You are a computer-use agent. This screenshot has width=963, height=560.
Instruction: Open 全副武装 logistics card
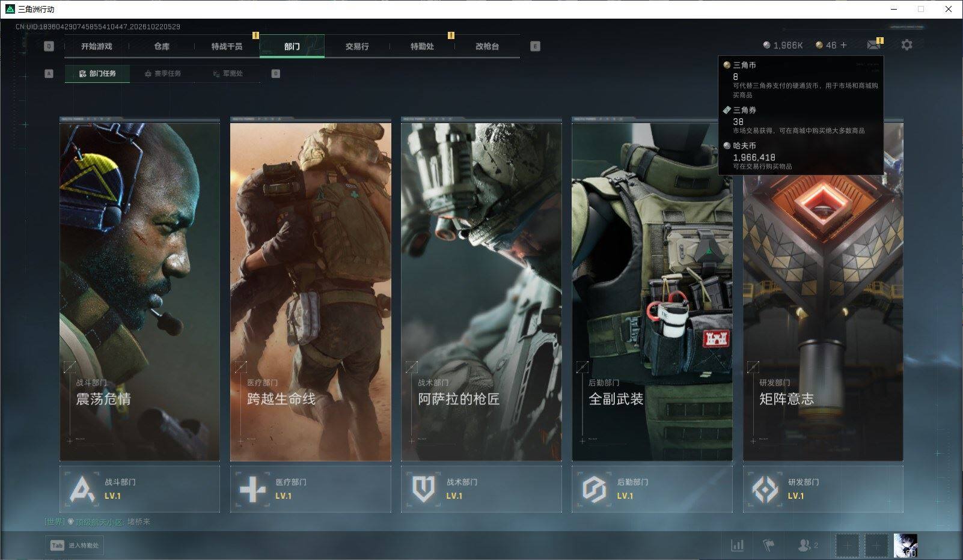652,290
